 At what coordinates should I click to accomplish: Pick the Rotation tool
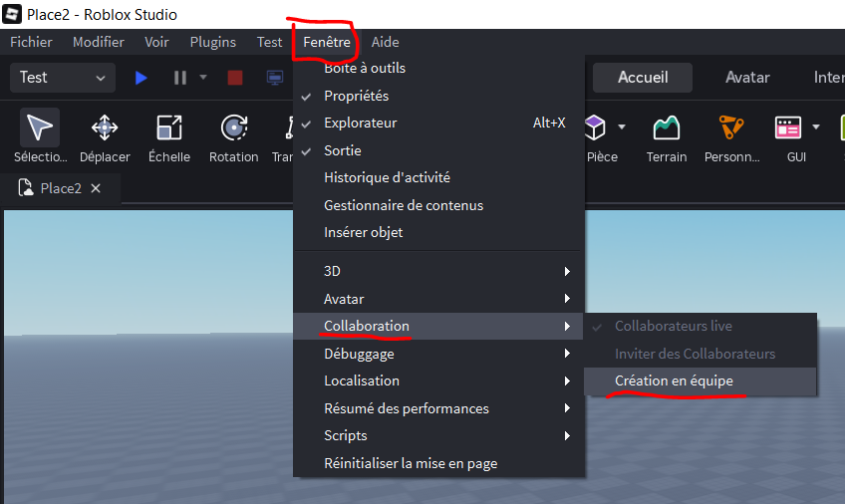click(234, 128)
